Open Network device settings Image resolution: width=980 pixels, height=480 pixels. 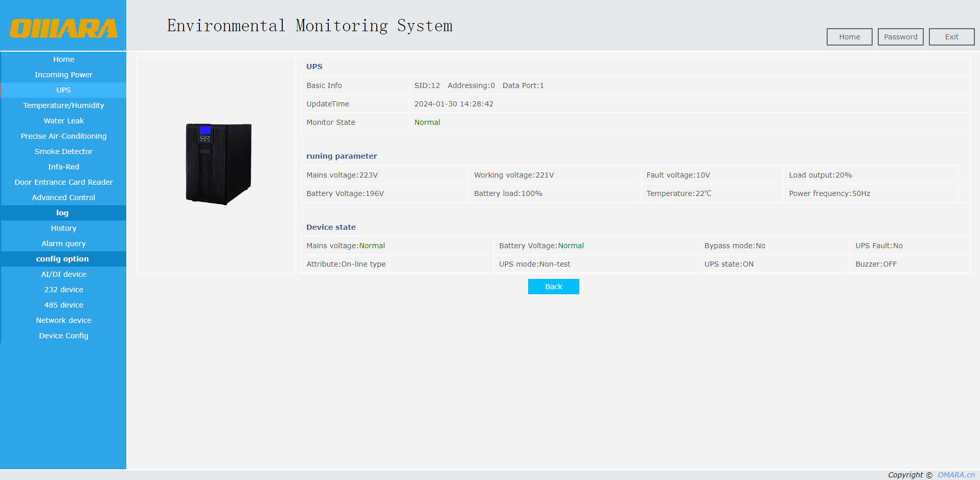(x=63, y=320)
